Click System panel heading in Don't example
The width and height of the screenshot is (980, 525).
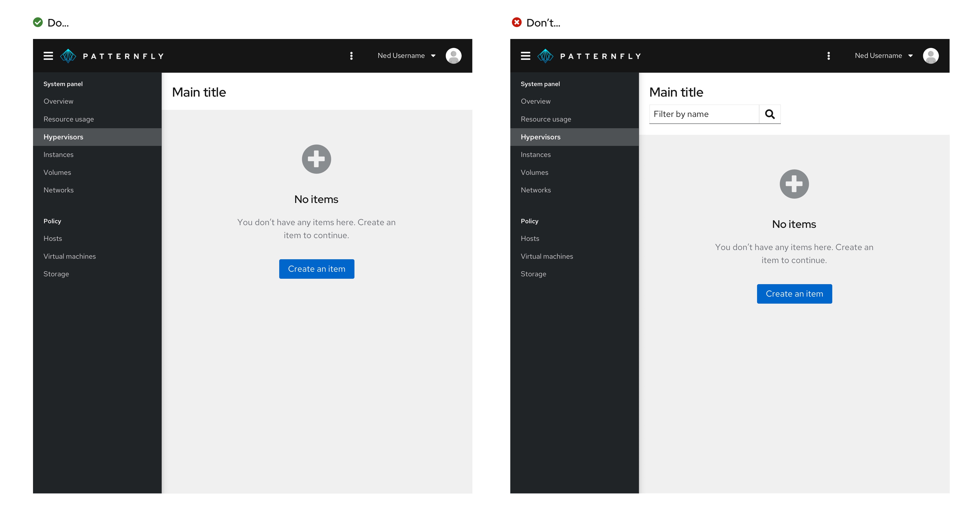point(540,84)
